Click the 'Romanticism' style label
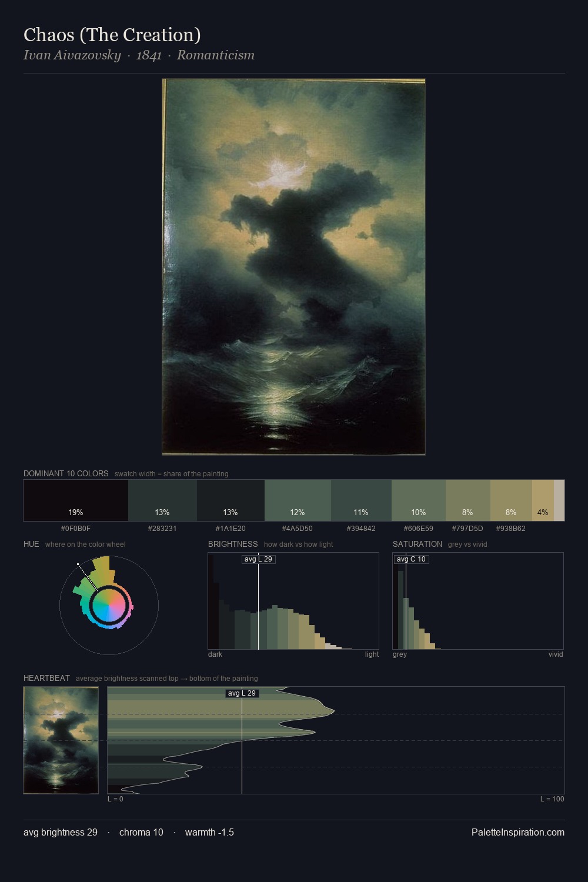Image resolution: width=588 pixels, height=882 pixels. click(x=216, y=55)
